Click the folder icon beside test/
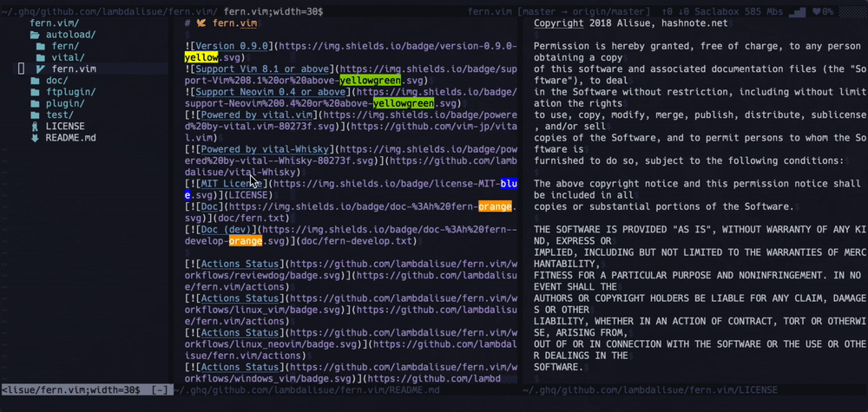868x412 pixels. 35,115
